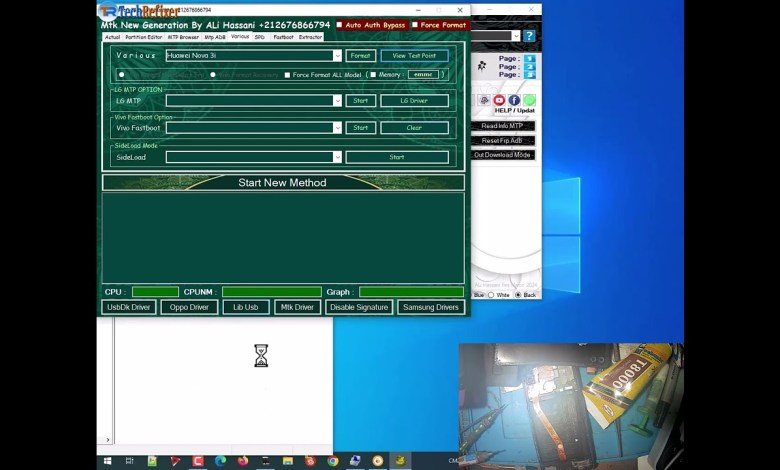
Task: Install UsbDk Driver
Action: click(x=129, y=307)
